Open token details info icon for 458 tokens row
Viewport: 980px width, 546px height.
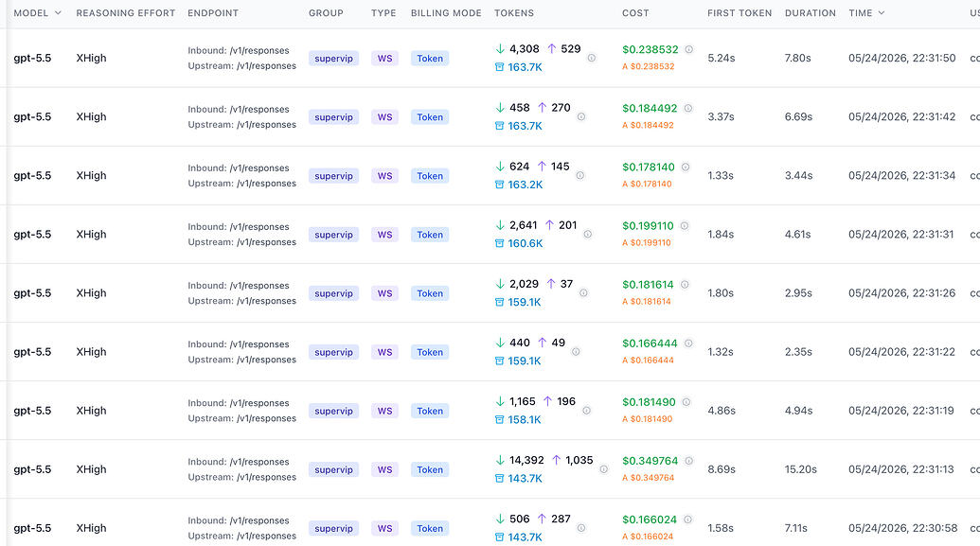click(581, 116)
